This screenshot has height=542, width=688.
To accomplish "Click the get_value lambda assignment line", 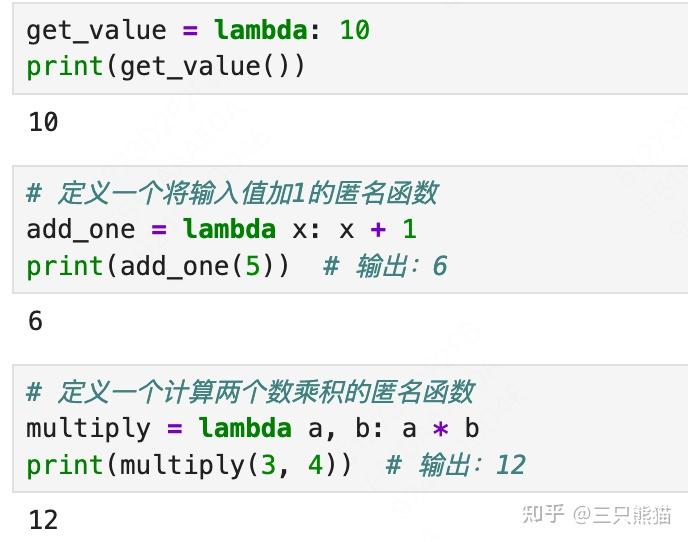I will tap(197, 30).
